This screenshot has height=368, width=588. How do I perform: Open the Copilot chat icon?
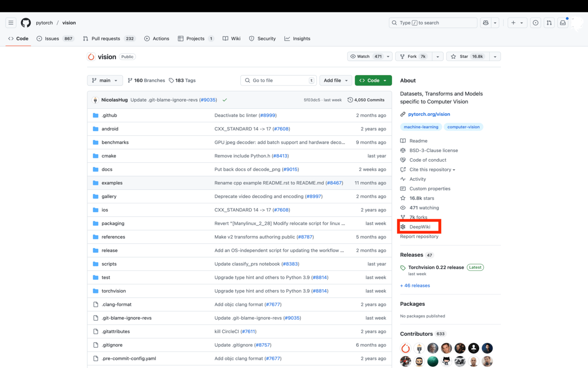coord(486,23)
